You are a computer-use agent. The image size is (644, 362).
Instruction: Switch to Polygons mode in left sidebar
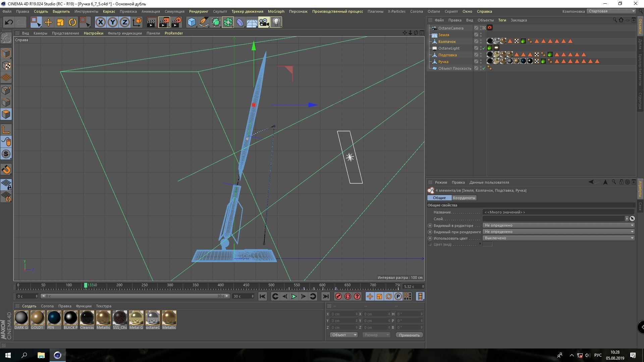tap(6, 114)
